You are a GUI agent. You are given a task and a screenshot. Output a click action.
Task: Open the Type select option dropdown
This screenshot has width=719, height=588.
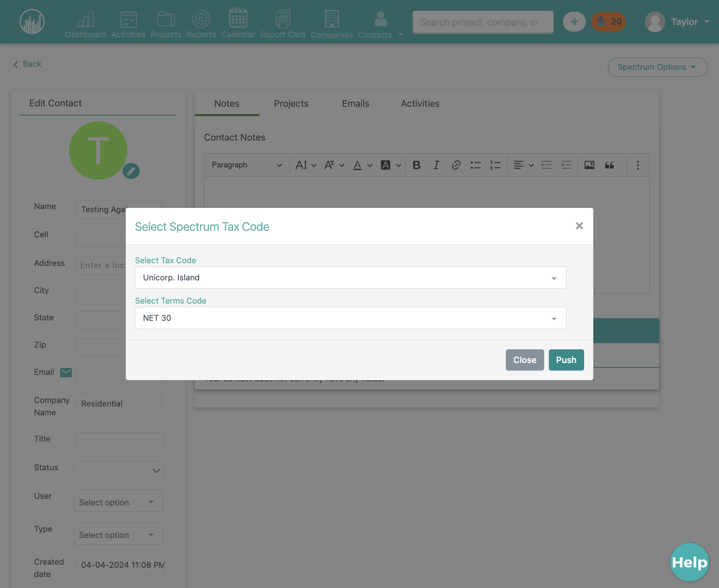tap(119, 534)
